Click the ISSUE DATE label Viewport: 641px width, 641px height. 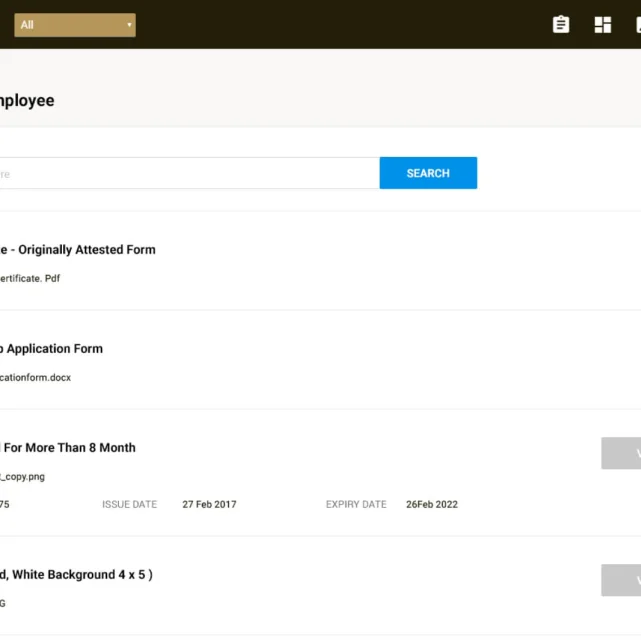point(129,505)
